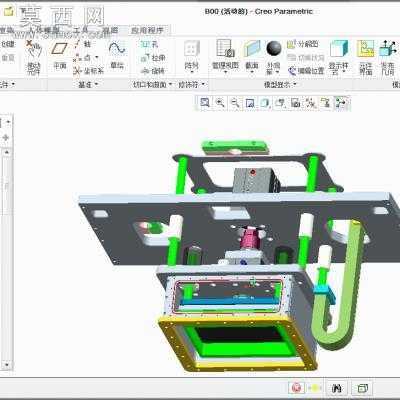The height and width of the screenshot is (400, 400).
Task: Open Manage Views dropdown arrow
Action: click(225, 72)
